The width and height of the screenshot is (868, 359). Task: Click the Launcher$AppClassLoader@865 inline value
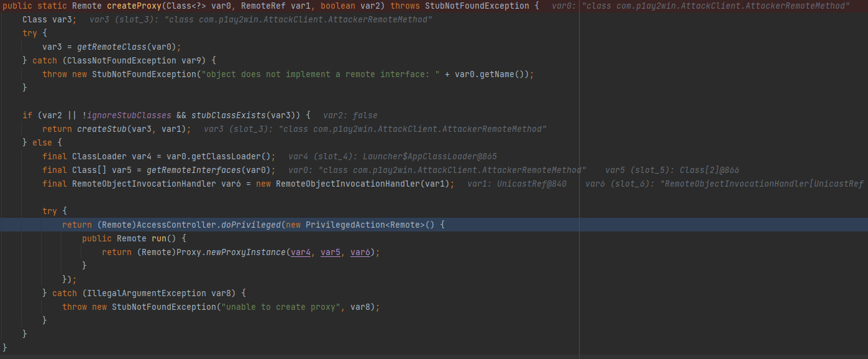click(430, 156)
